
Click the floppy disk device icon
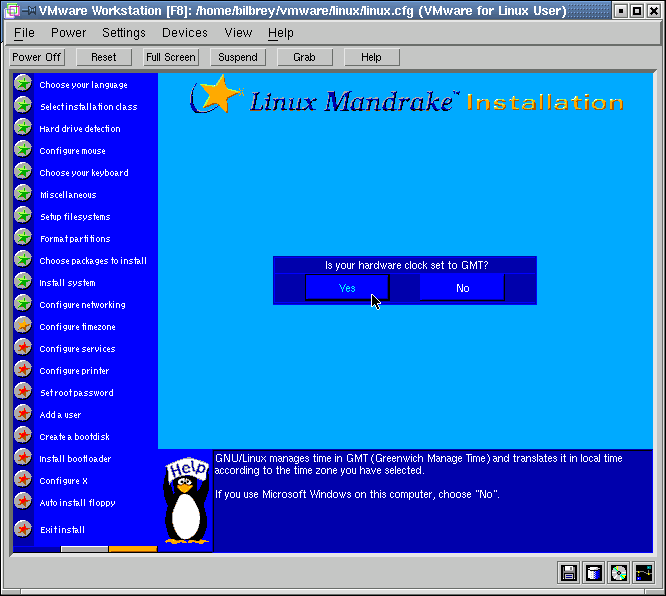pyautogui.click(x=569, y=573)
